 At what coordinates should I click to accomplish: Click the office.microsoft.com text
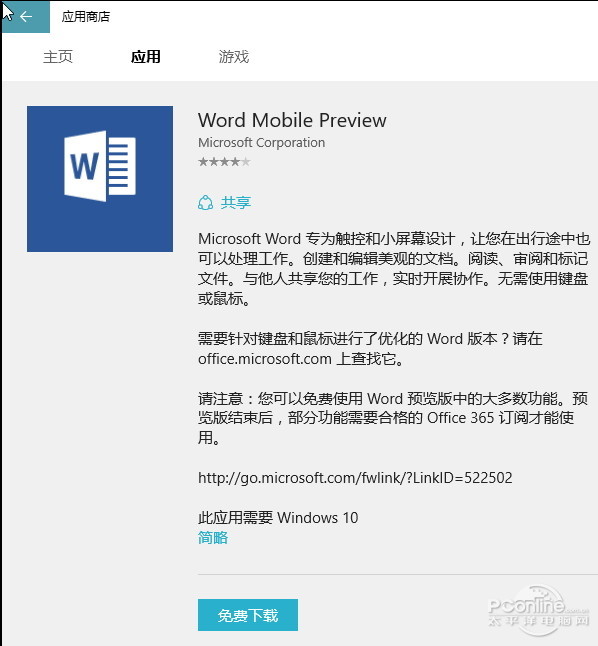point(265,359)
